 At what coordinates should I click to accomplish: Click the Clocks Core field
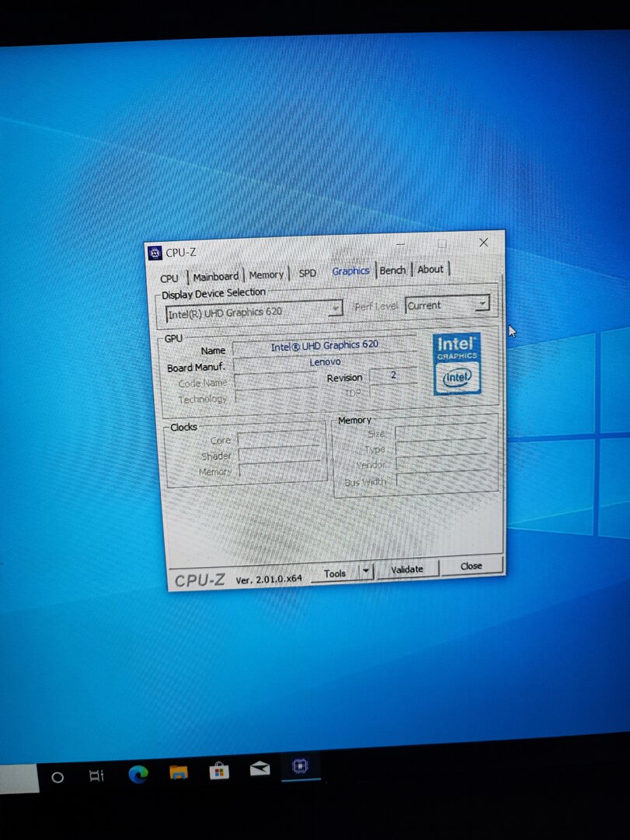point(278,438)
